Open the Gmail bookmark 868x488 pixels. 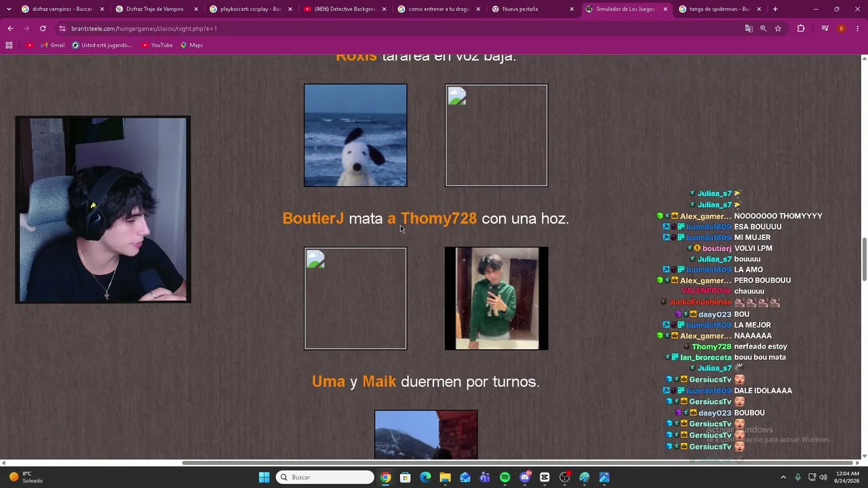click(53, 45)
